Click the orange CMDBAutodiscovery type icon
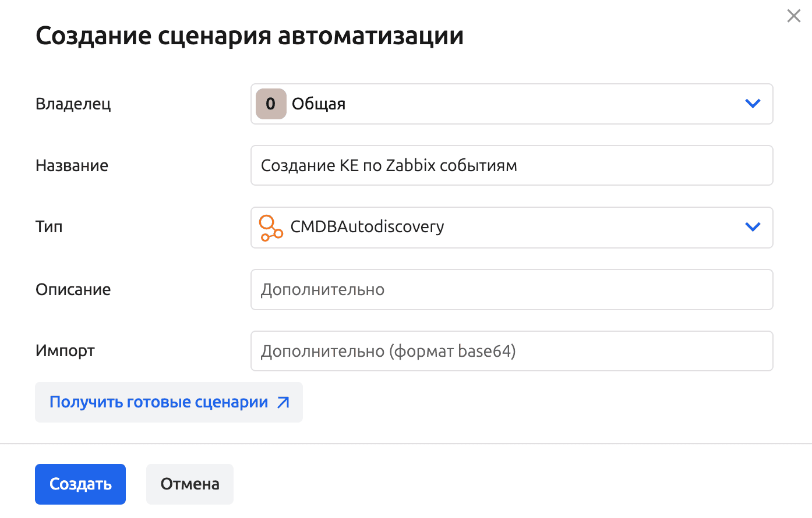The width and height of the screenshot is (812, 518). point(271,228)
